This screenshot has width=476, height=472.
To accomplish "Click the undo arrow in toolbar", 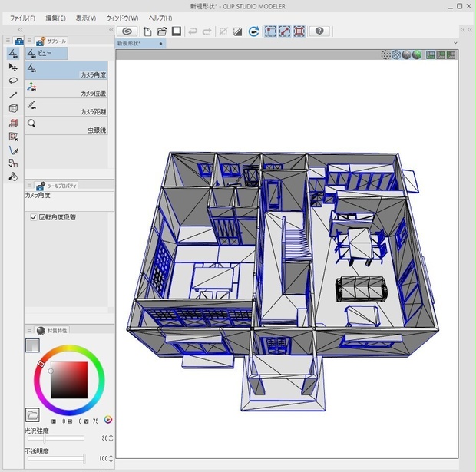I will (193, 31).
